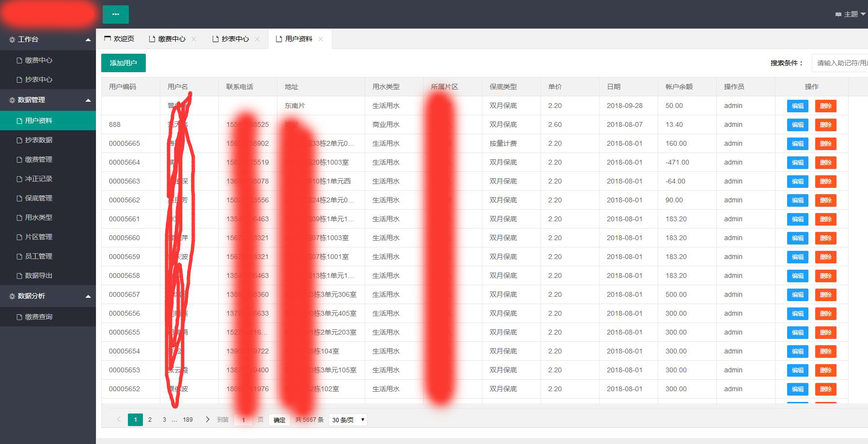This screenshot has width=868, height=444.
Task: Close the 用户资料 tab
Action: (x=320, y=39)
